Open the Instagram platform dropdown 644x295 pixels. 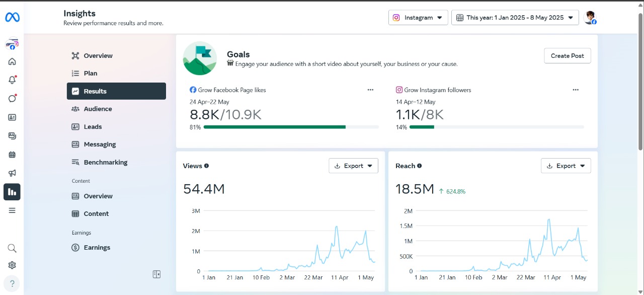tap(418, 18)
